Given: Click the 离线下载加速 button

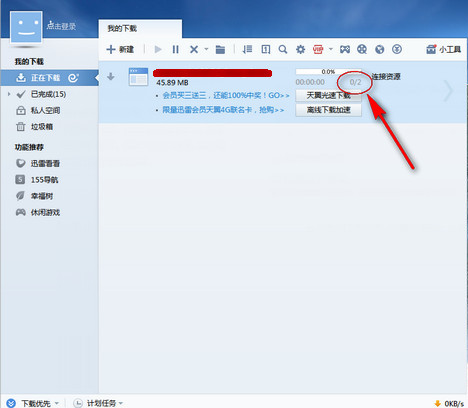Looking at the screenshot, I should point(328,110).
